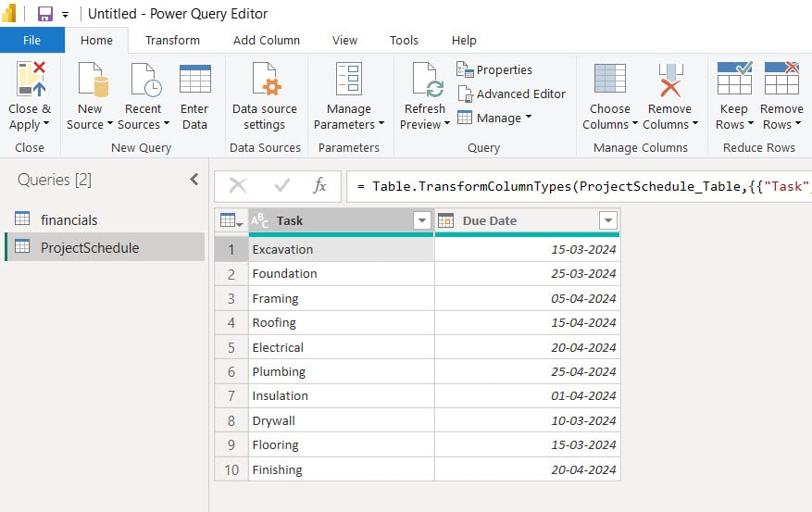The image size is (812, 512).
Task: Open the Advanced Editor
Action: pos(512,94)
